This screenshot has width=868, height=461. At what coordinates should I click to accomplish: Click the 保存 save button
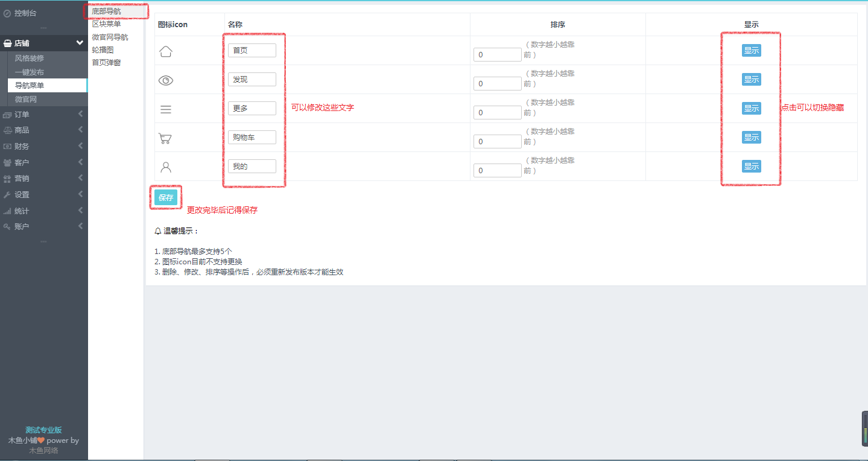(166, 197)
